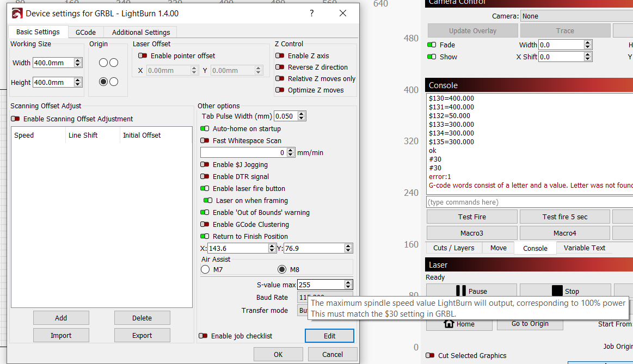Click the console command input field
Image resolution: width=633 pixels, height=364 pixels.
(x=530, y=202)
